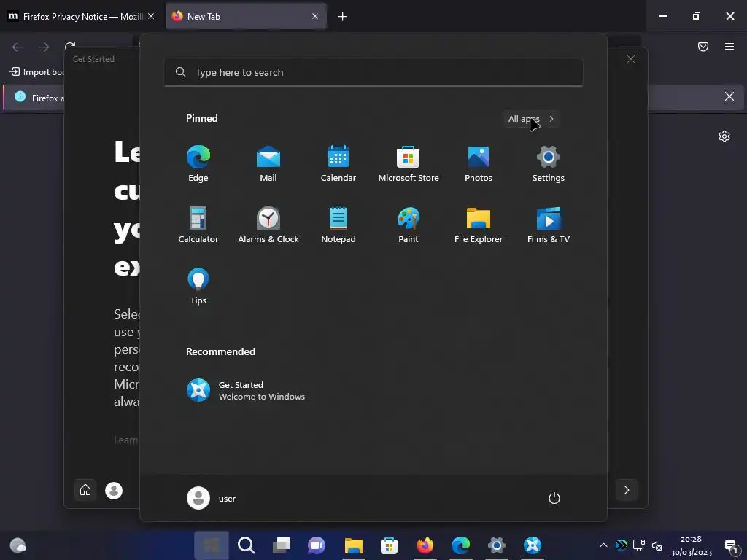This screenshot has width=747, height=560.
Task: Open the Paint app
Action: pyautogui.click(x=409, y=225)
